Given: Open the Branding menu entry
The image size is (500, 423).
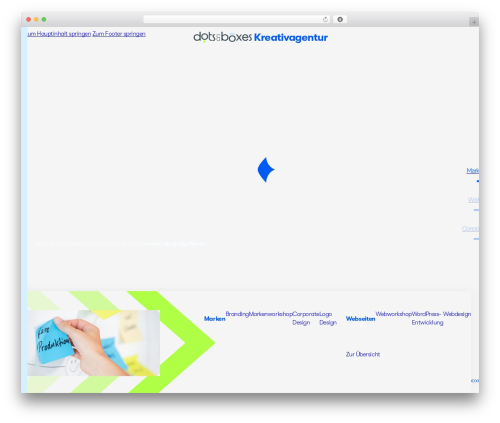Looking at the screenshot, I should (237, 314).
